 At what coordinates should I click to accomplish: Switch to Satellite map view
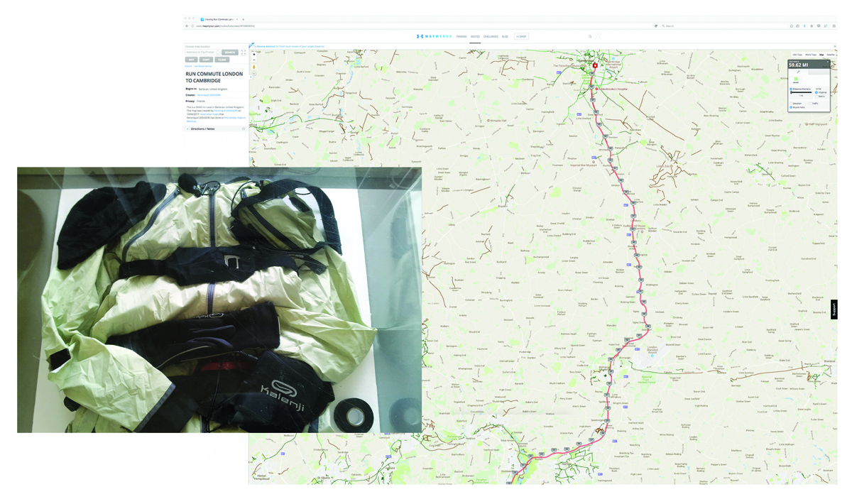coord(831,55)
